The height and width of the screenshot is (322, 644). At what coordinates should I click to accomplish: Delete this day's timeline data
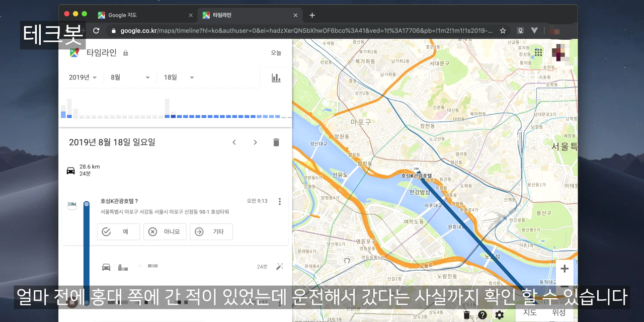(276, 142)
